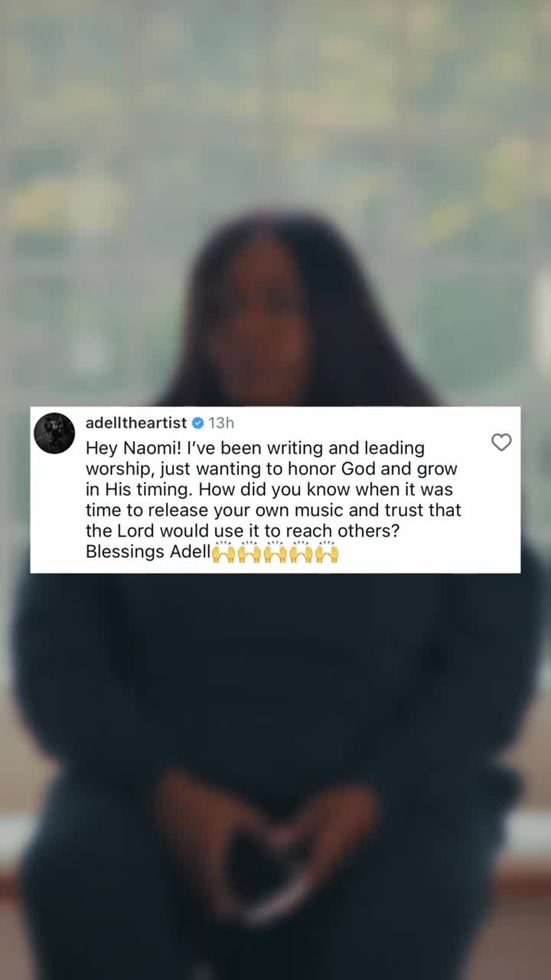
Task: Tap the line "in His timing. How did you know"
Action: (x=269, y=489)
